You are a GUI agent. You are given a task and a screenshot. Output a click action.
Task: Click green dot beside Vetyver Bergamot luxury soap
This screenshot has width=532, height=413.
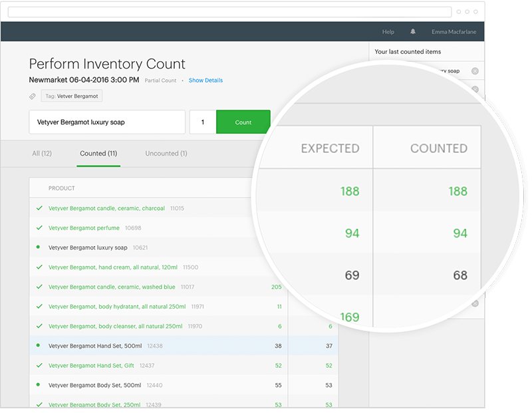pos(39,247)
